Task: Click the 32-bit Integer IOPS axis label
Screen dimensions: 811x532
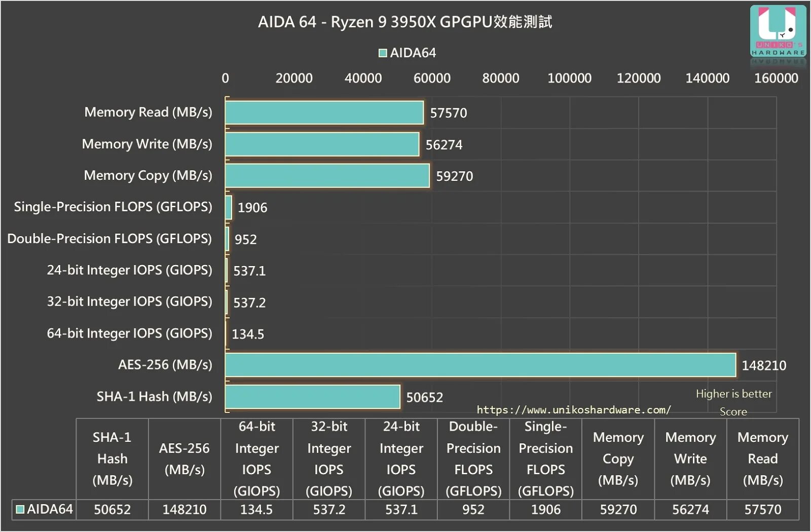Action: tap(130, 301)
